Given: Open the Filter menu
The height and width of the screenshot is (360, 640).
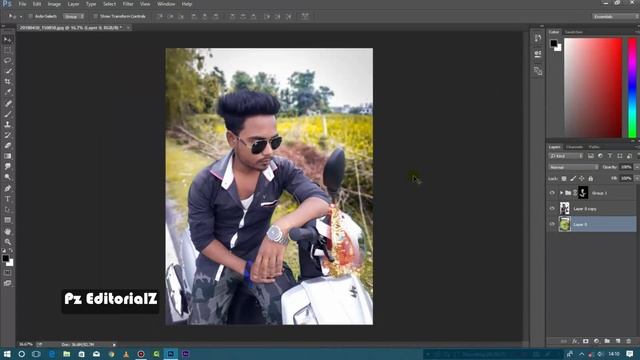Looking at the screenshot, I should 128,4.
